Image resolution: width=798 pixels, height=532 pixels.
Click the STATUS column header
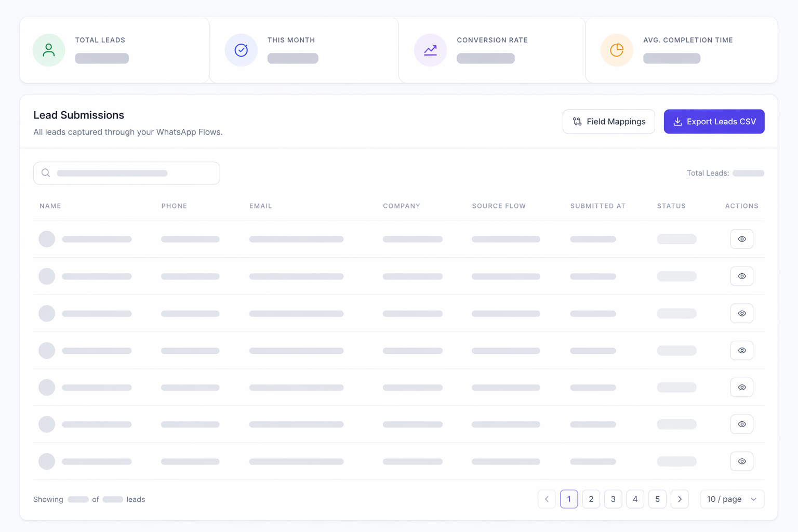pos(671,206)
